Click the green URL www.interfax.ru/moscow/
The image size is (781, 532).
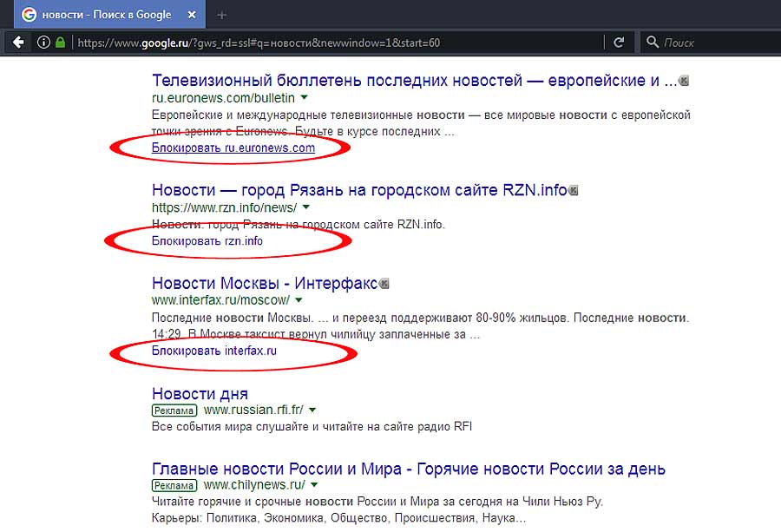pyautogui.click(x=220, y=300)
